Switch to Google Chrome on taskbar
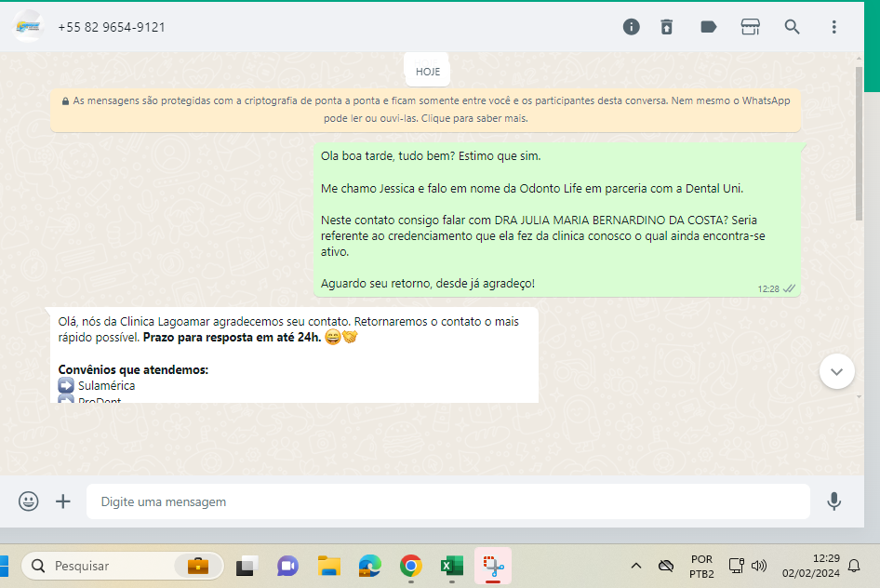Viewport: 880px width, 588px height. tap(411, 566)
